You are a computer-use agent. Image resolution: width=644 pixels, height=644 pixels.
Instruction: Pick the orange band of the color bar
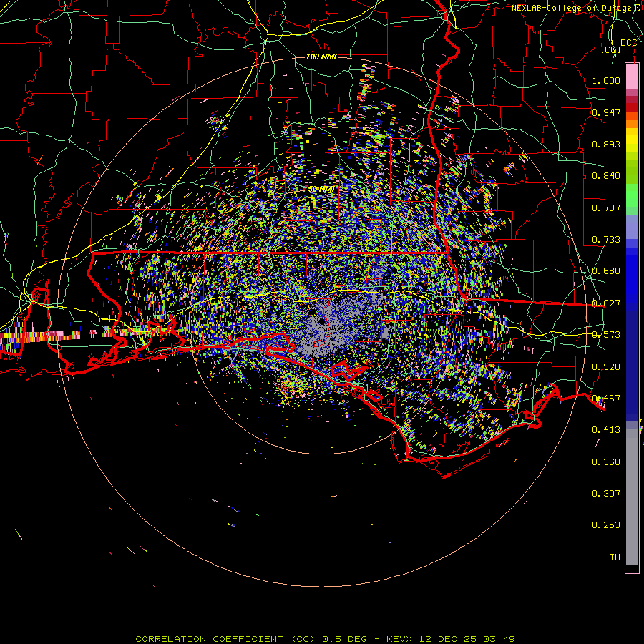pyautogui.click(x=632, y=124)
